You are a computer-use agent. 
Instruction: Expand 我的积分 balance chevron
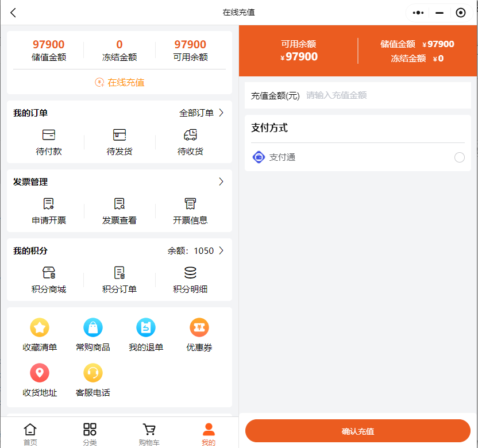pyautogui.click(x=221, y=251)
